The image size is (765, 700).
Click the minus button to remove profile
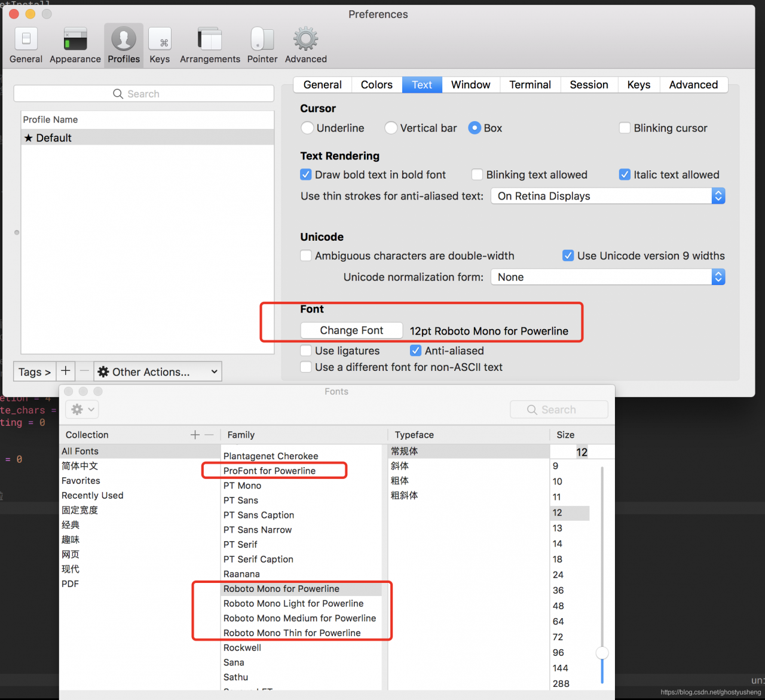pyautogui.click(x=84, y=371)
